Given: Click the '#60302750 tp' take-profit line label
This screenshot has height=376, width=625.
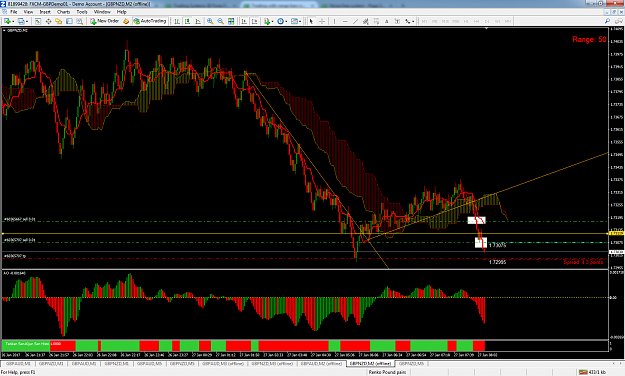Looking at the screenshot, I should click(x=15, y=256).
